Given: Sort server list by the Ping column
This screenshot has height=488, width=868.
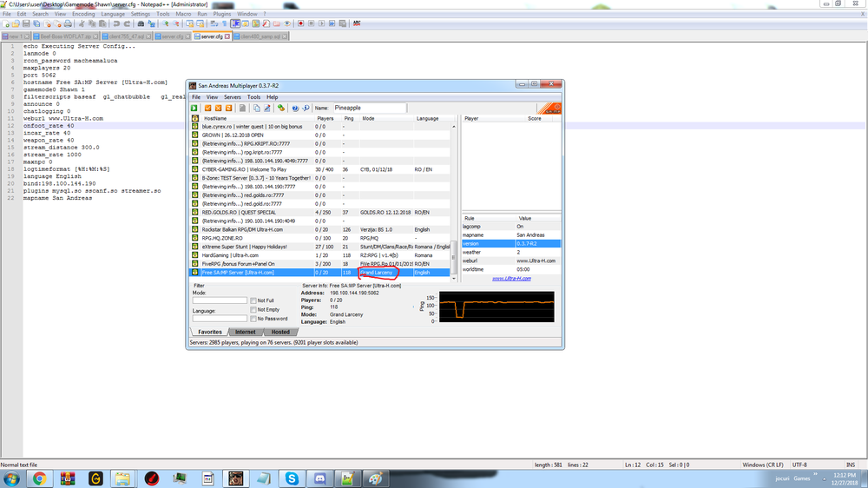Looking at the screenshot, I should point(350,119).
